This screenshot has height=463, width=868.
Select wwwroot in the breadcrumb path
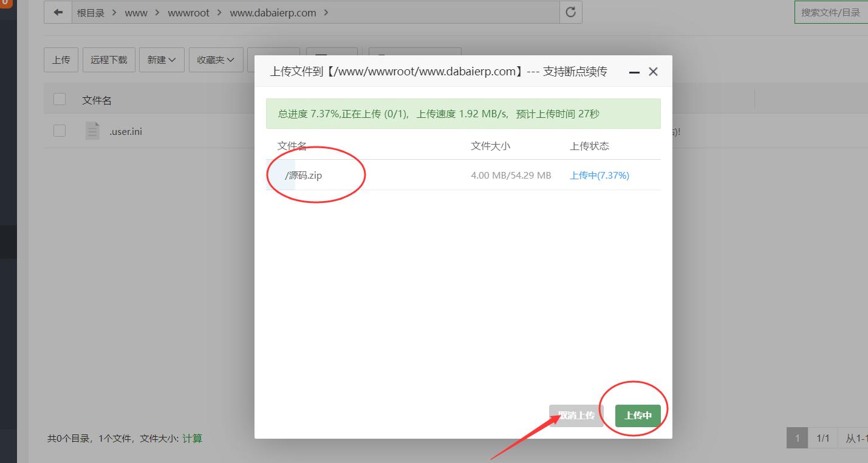click(x=188, y=12)
